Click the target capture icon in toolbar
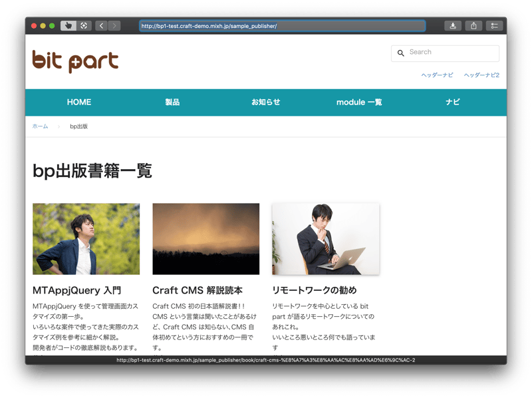 [x=84, y=26]
